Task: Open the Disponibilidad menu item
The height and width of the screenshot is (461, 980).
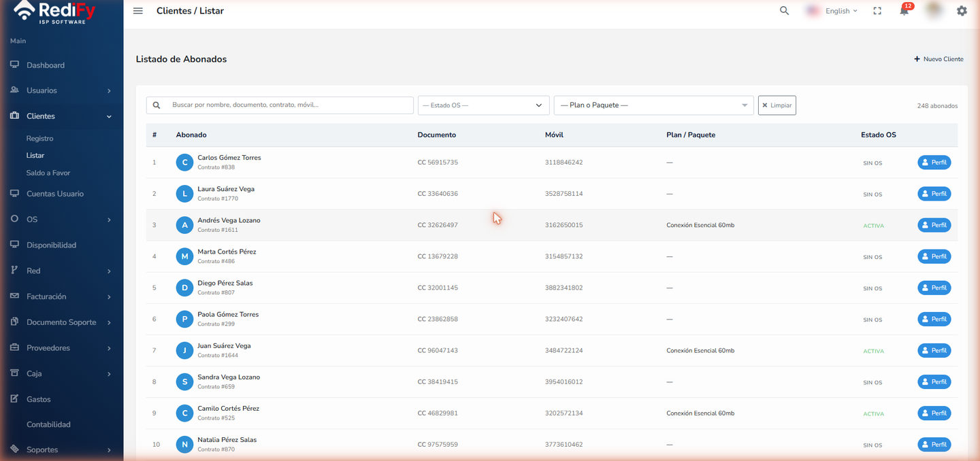Action: click(51, 245)
